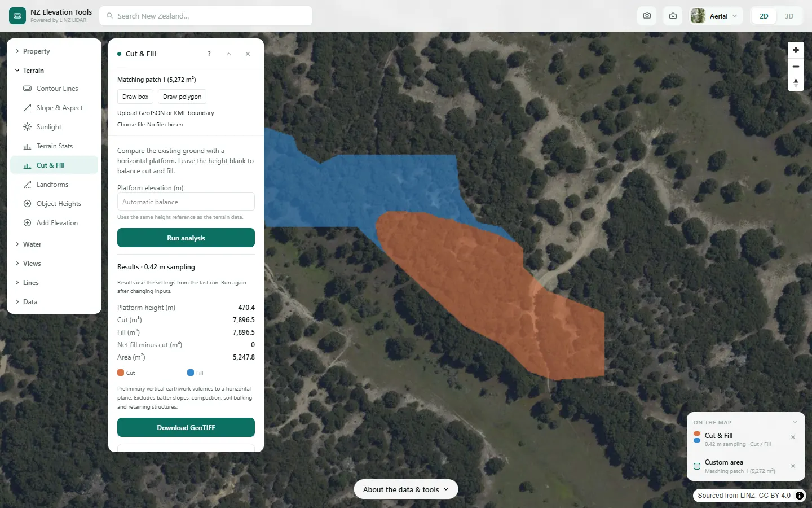This screenshot has width=812, height=508.
Task: Zoom in with the plus button
Action: [x=796, y=50]
